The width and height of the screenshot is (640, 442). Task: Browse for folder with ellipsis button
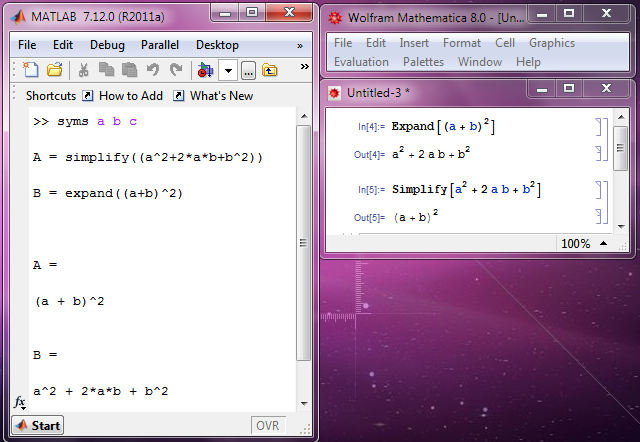point(248,70)
